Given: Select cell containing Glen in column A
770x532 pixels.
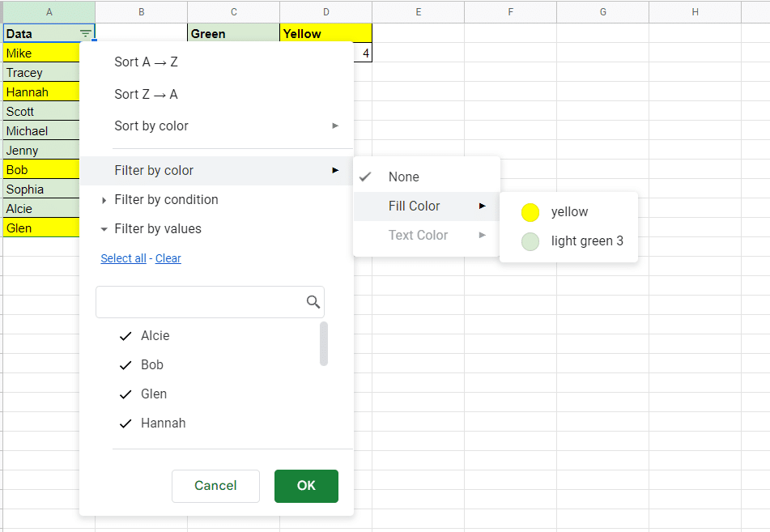Looking at the screenshot, I should pyautogui.click(x=41, y=228).
